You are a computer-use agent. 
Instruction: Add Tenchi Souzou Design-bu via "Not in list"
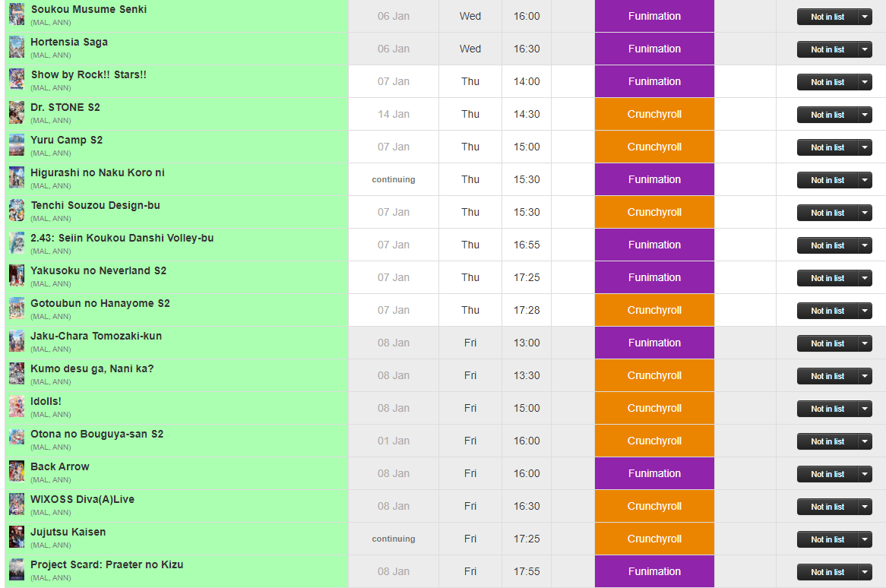827,213
